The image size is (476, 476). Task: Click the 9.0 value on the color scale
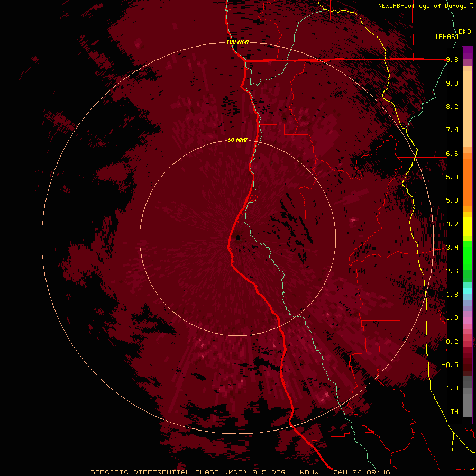[452, 83]
